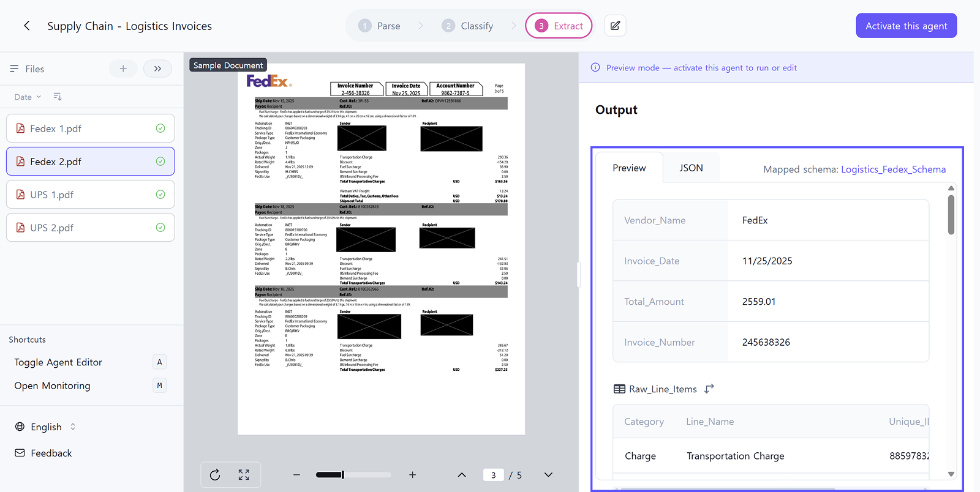
Task: Click the Vendor_Name value FedEx
Action: click(x=755, y=220)
